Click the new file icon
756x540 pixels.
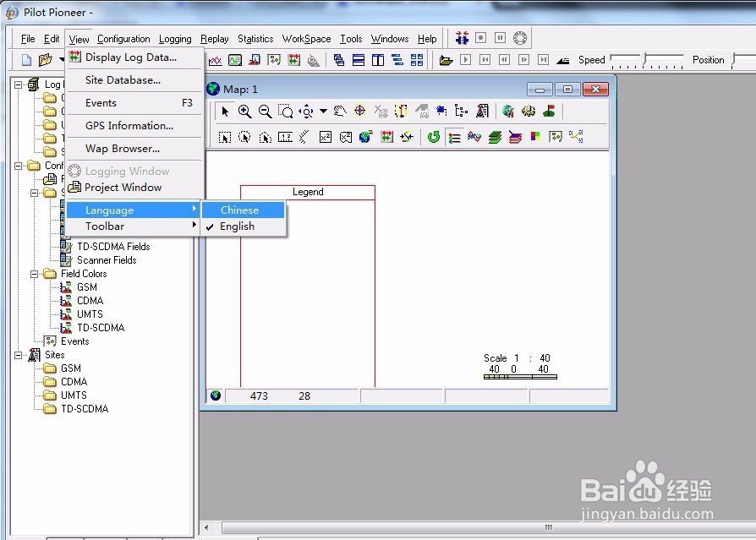tap(26, 60)
